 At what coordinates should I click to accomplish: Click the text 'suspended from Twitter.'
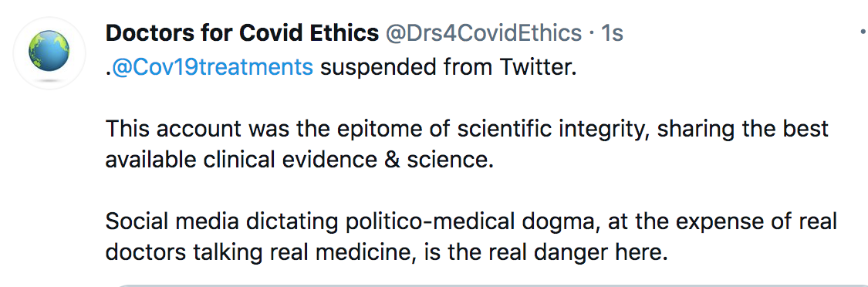coord(449,67)
